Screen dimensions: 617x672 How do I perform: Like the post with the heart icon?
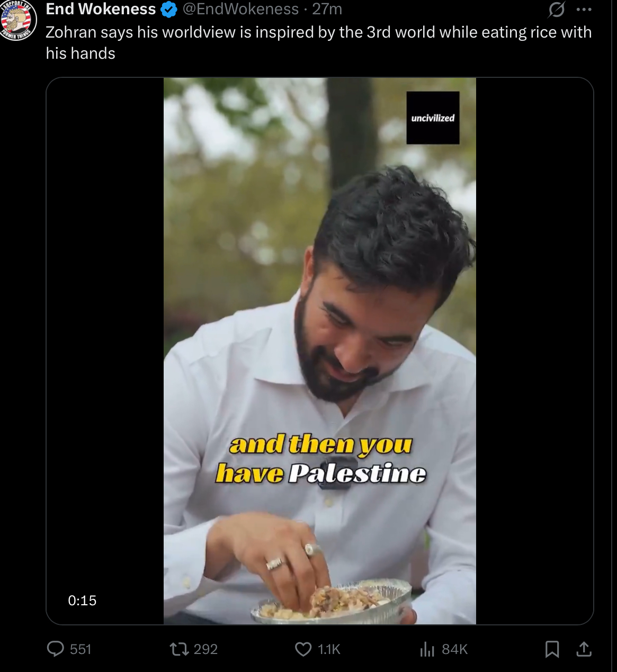pyautogui.click(x=303, y=649)
